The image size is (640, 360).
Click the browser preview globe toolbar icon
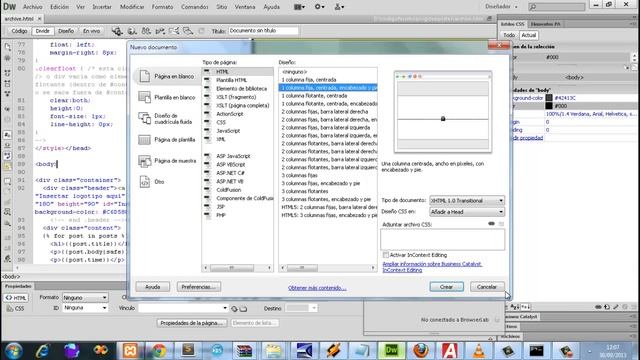click(x=132, y=31)
